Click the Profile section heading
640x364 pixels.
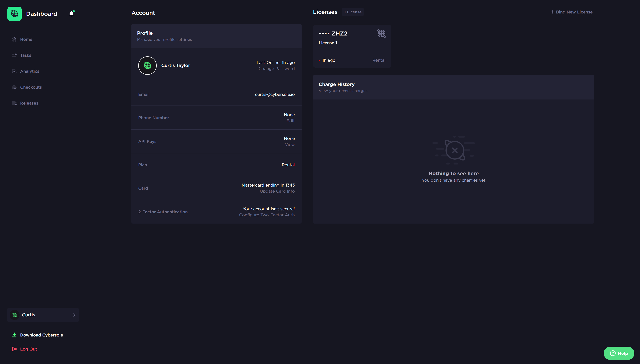coord(145,33)
